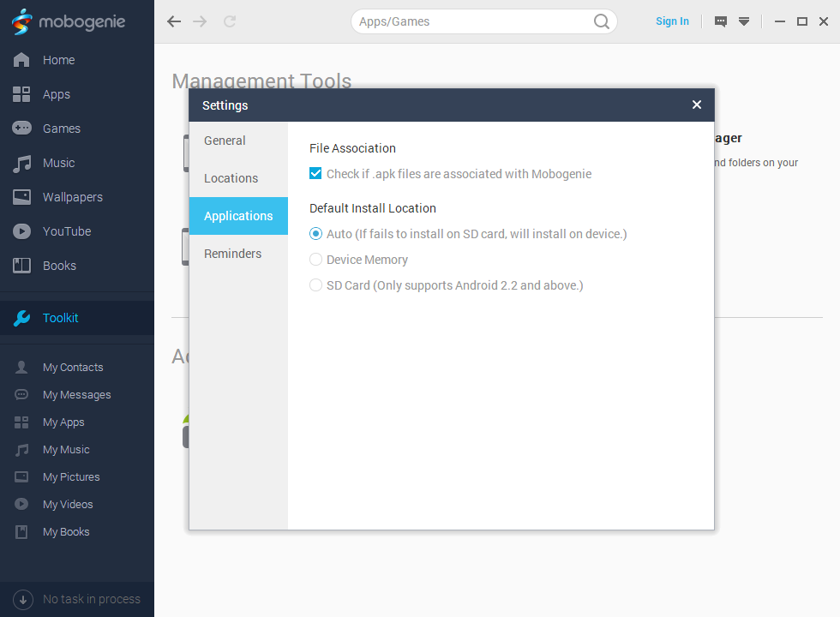The width and height of the screenshot is (840, 617).
Task: Click the Apps/Games search field
Action: (x=471, y=21)
